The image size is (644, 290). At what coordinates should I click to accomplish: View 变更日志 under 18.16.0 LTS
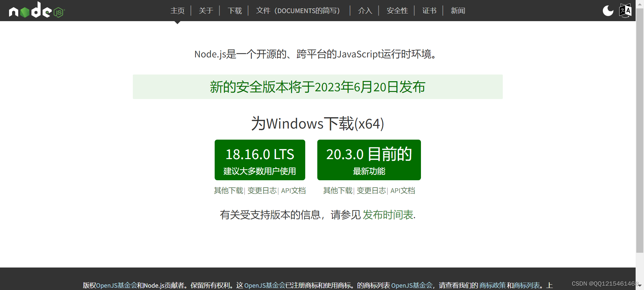click(262, 191)
